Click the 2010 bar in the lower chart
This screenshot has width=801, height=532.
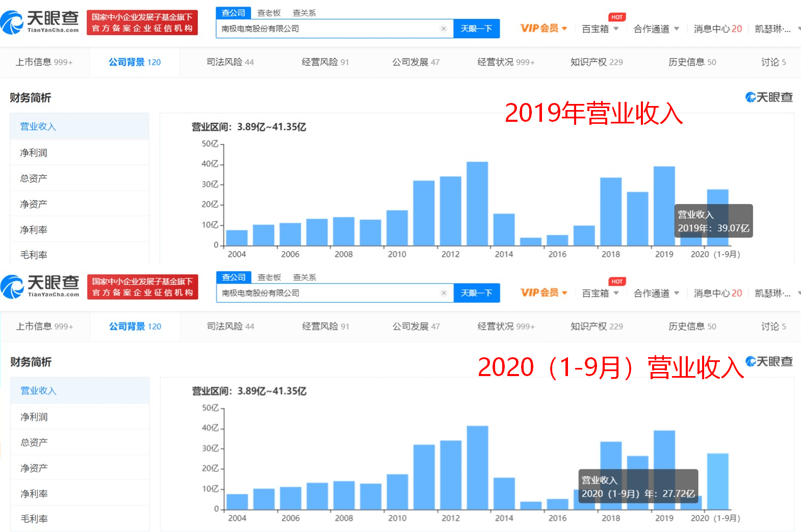click(397, 492)
